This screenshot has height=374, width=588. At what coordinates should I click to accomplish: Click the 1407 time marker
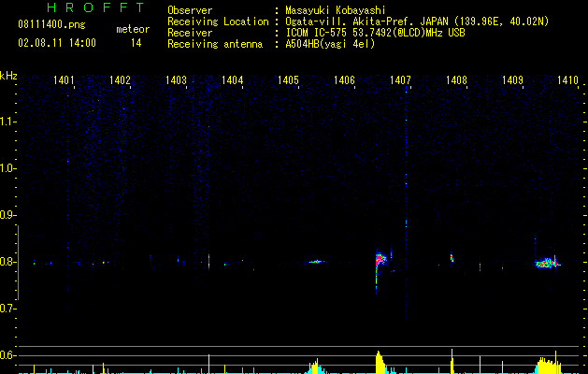point(400,79)
